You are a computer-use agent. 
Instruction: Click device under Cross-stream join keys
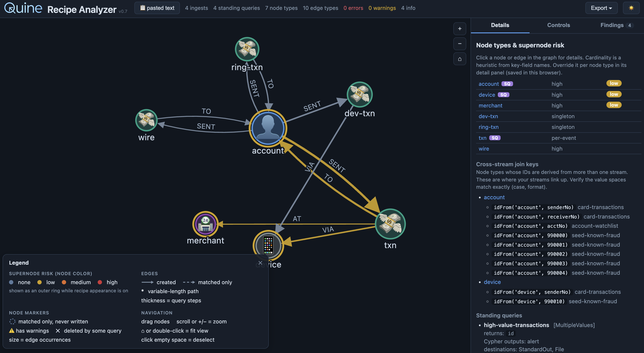(x=492, y=282)
